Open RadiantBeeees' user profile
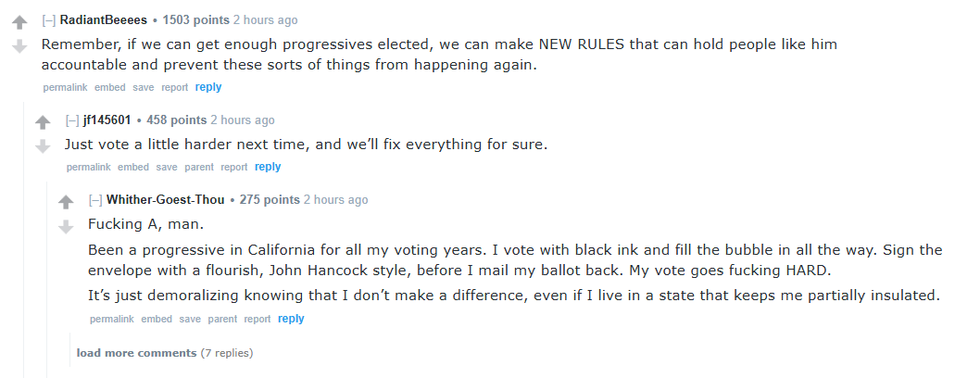Viewport: 980px width, 378px height. click(106, 20)
